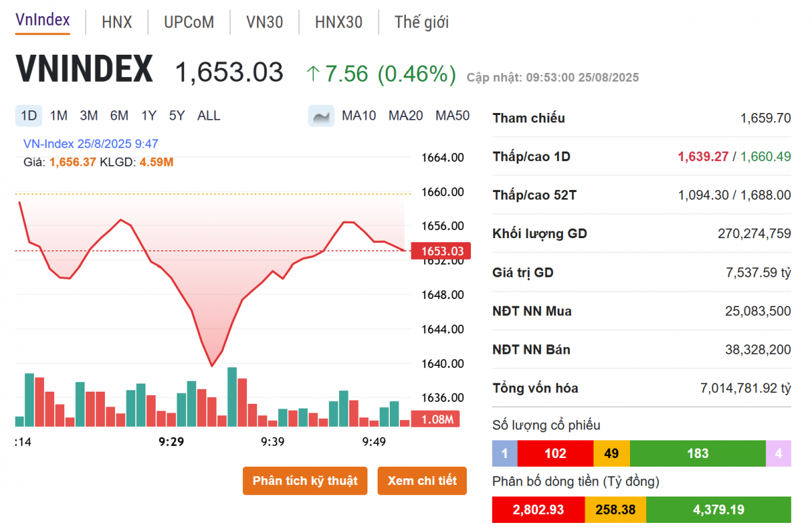This screenshot has width=812, height=531.
Task: Click the Giá 1,656.37 value
Action: click(x=73, y=162)
